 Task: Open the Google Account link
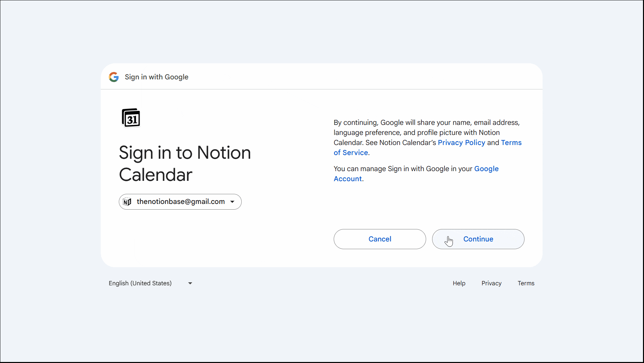pos(486,169)
